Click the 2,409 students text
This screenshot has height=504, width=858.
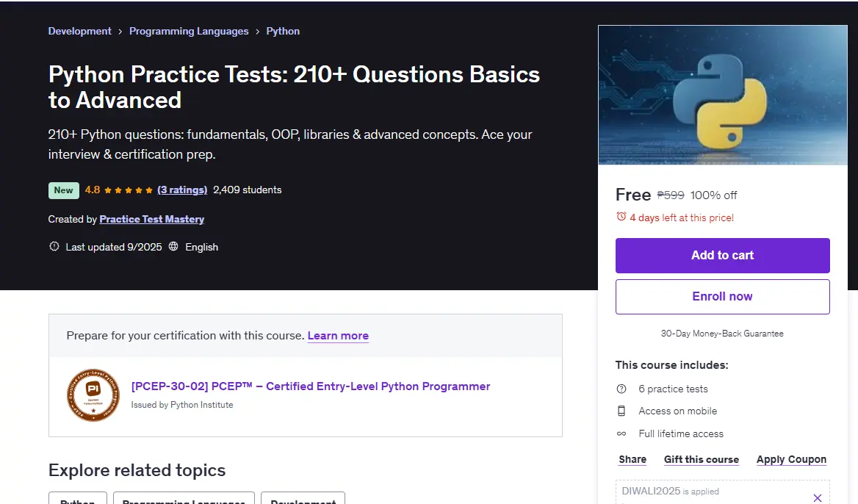(x=248, y=190)
